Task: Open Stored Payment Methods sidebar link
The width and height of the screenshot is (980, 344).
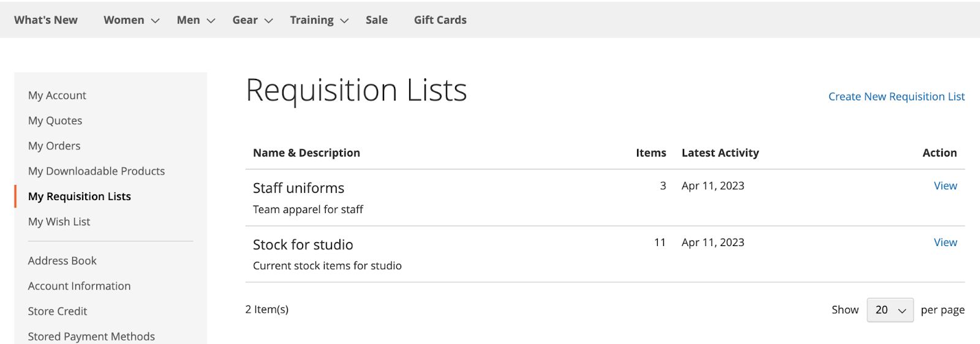Action: coord(91,336)
